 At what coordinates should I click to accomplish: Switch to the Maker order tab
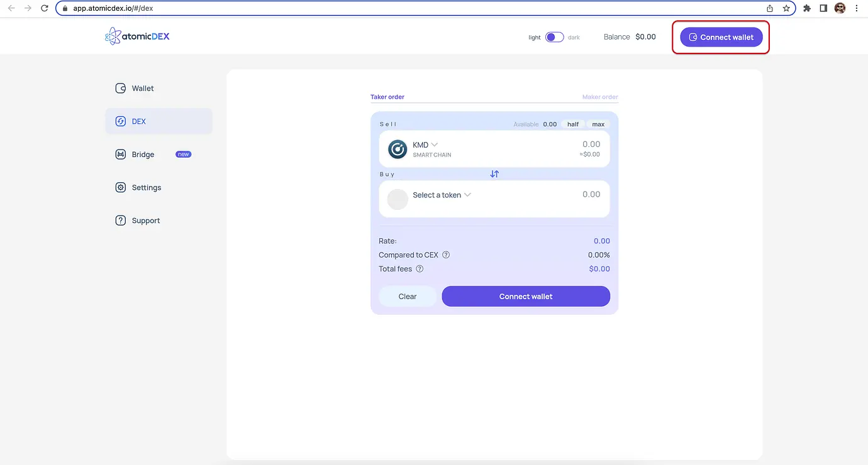click(600, 97)
